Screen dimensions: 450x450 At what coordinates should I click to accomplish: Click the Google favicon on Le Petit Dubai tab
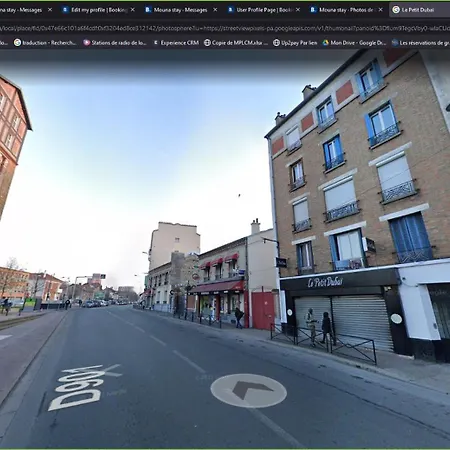click(x=396, y=10)
